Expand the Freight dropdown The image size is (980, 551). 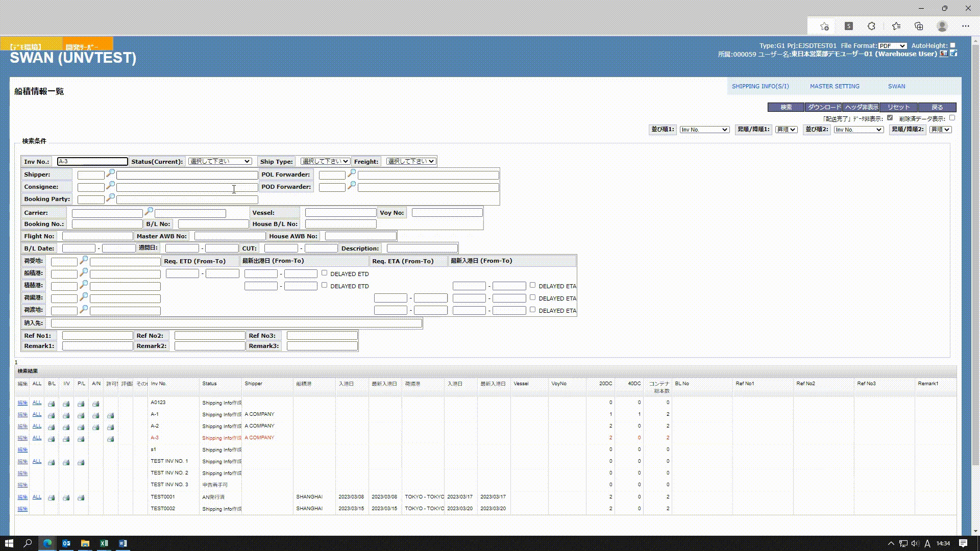click(x=411, y=161)
